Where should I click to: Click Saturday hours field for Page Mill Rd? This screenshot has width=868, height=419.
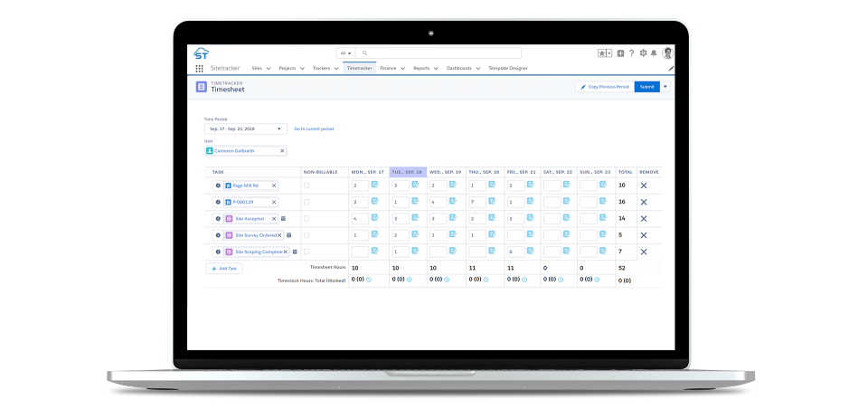(552, 186)
